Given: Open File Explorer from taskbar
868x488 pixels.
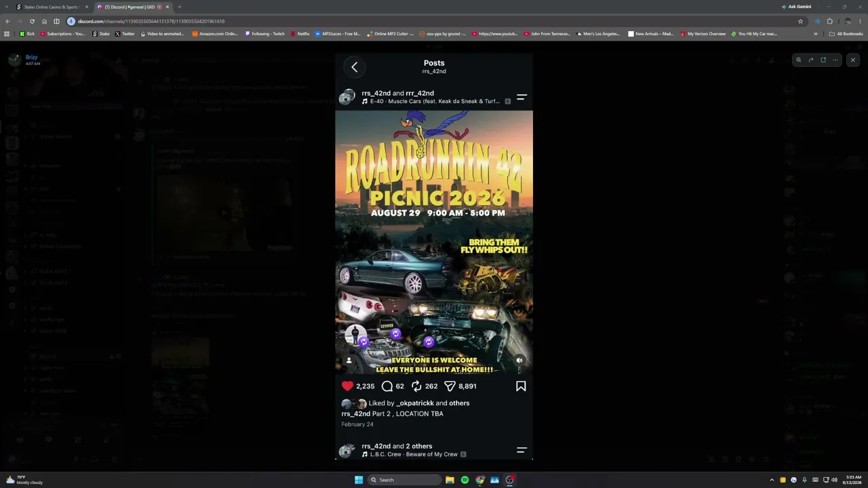Looking at the screenshot, I should point(450,480).
